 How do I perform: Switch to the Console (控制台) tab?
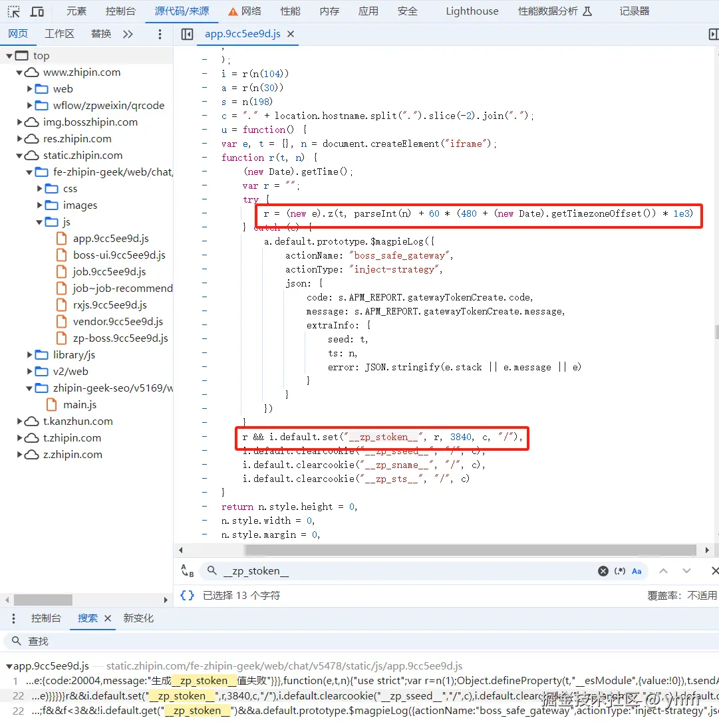click(120, 11)
